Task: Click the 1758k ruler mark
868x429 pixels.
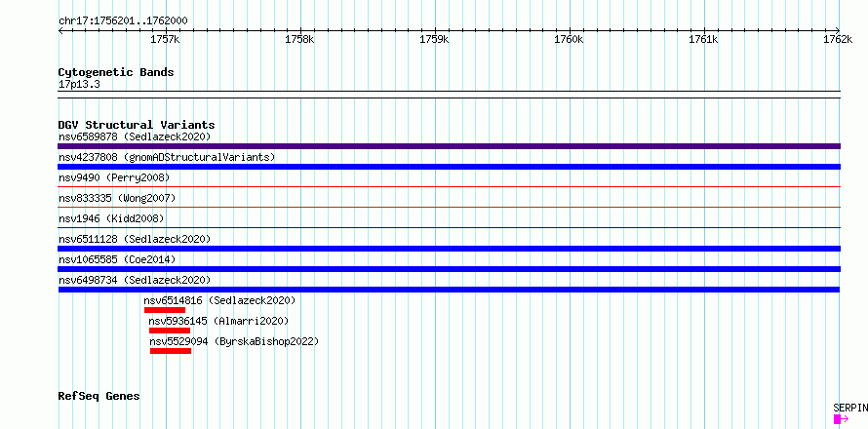Action: click(x=300, y=39)
